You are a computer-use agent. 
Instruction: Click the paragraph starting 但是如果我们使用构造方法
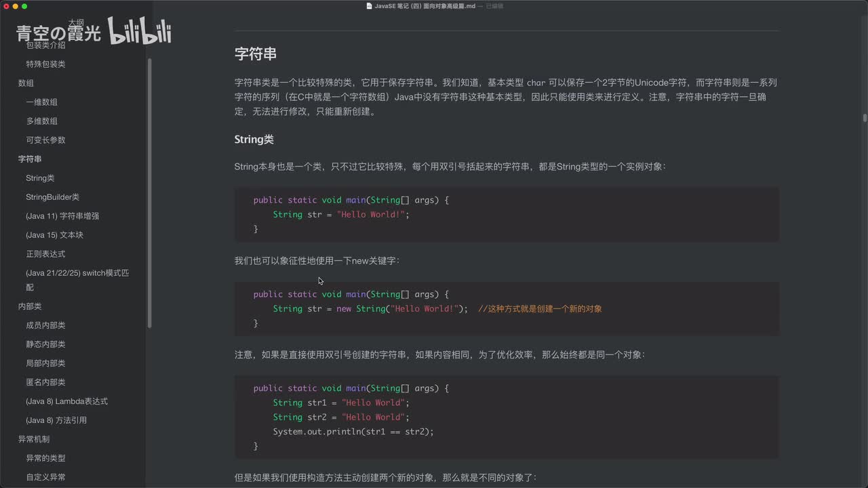point(386,477)
